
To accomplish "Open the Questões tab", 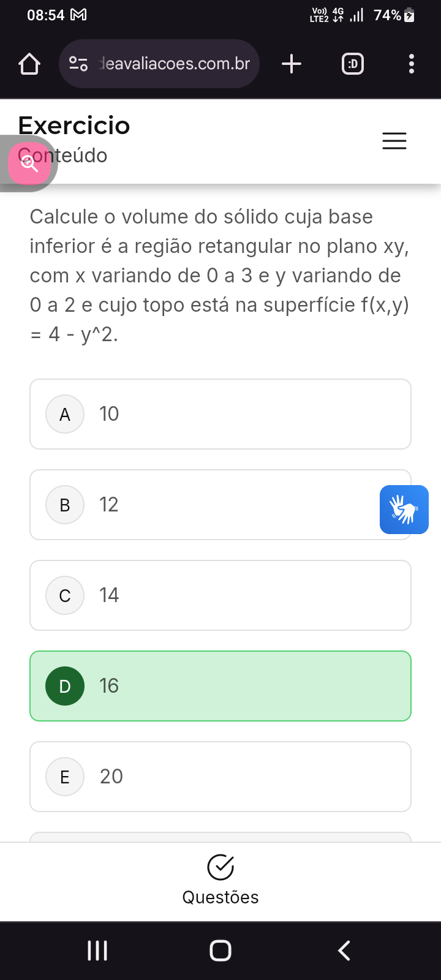I will (221, 897).
